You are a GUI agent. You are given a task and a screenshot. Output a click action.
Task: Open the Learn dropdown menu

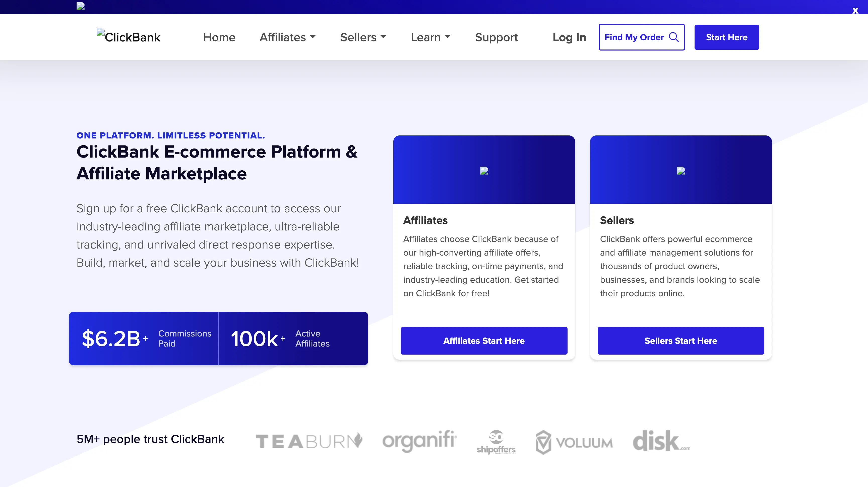click(430, 37)
